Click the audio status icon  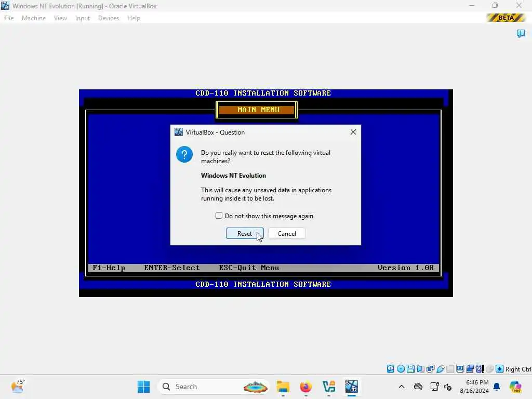point(420,369)
